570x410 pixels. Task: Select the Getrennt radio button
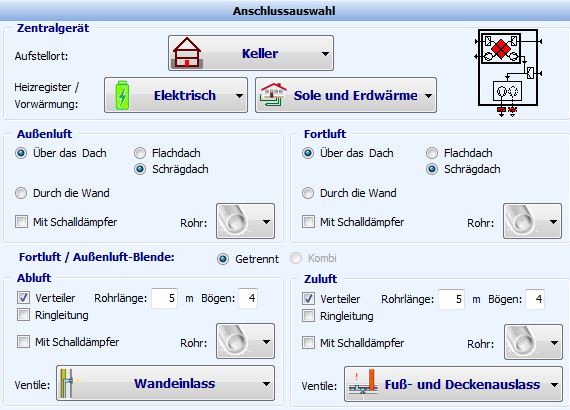223,259
